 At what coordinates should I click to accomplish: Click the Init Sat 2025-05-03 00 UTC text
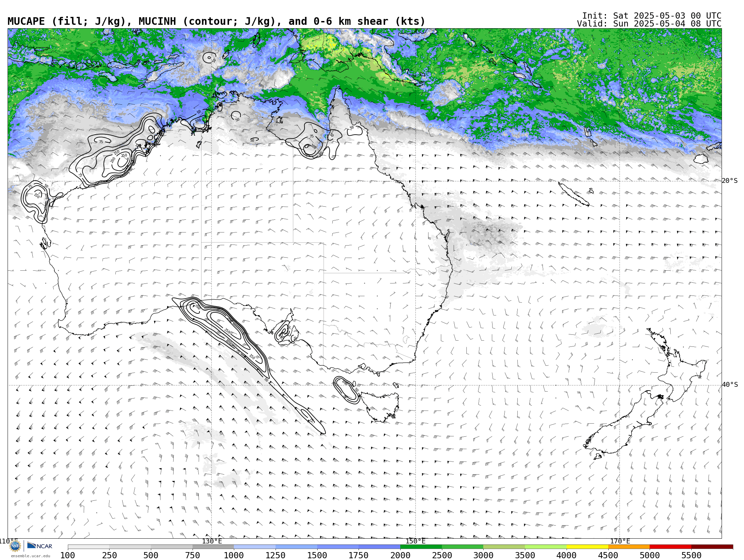(652, 16)
